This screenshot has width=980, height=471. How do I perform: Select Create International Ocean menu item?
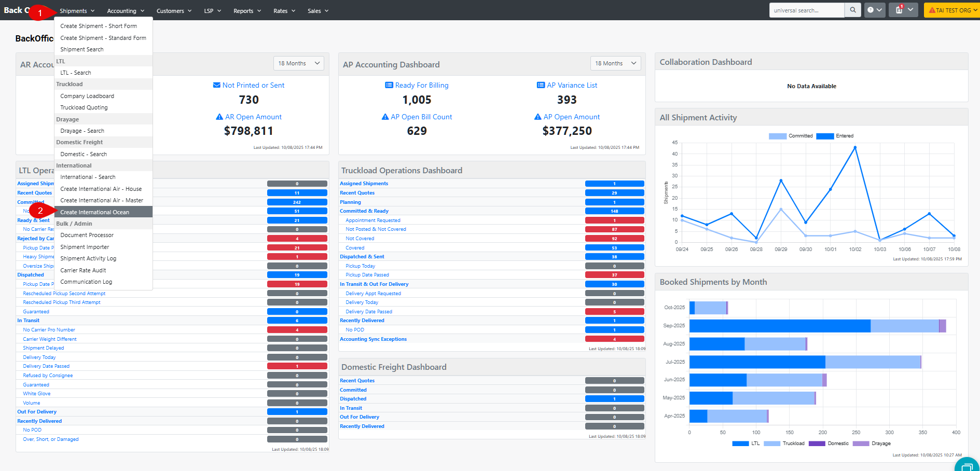[95, 212]
